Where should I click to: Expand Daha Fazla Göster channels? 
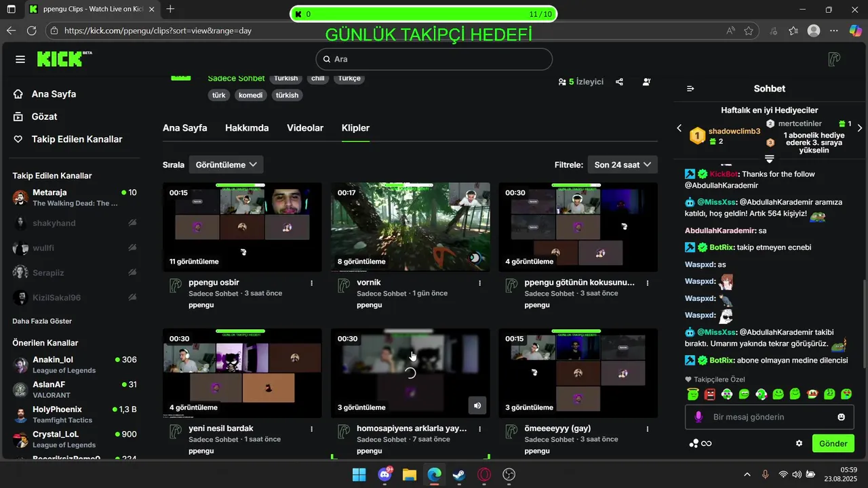coord(42,321)
